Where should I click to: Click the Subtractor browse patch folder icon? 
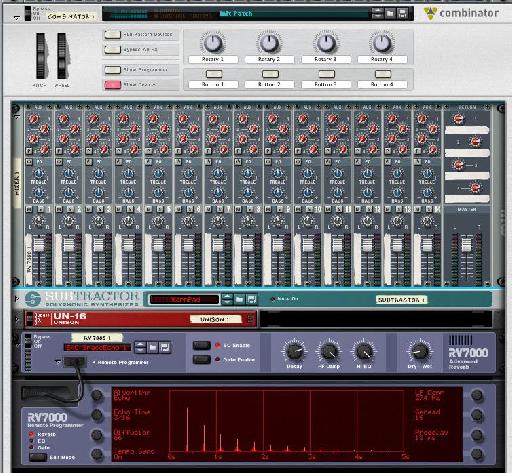coord(239,299)
